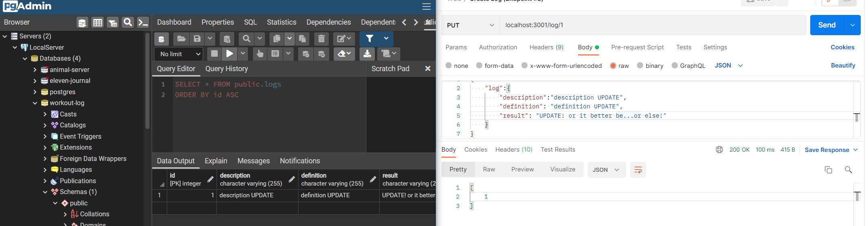The height and width of the screenshot is (226, 868).
Task: Select the 'raw' body radio button
Action: [x=613, y=65]
